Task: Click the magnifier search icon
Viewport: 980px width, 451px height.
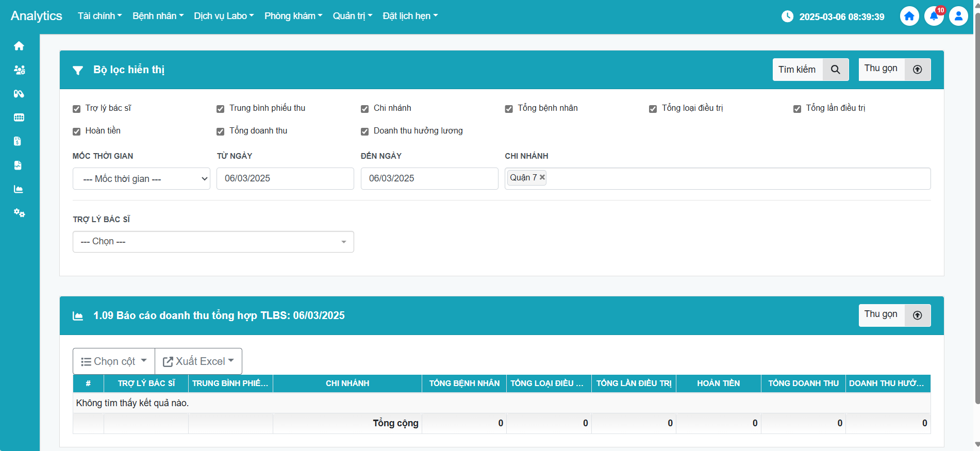Action: click(836, 70)
